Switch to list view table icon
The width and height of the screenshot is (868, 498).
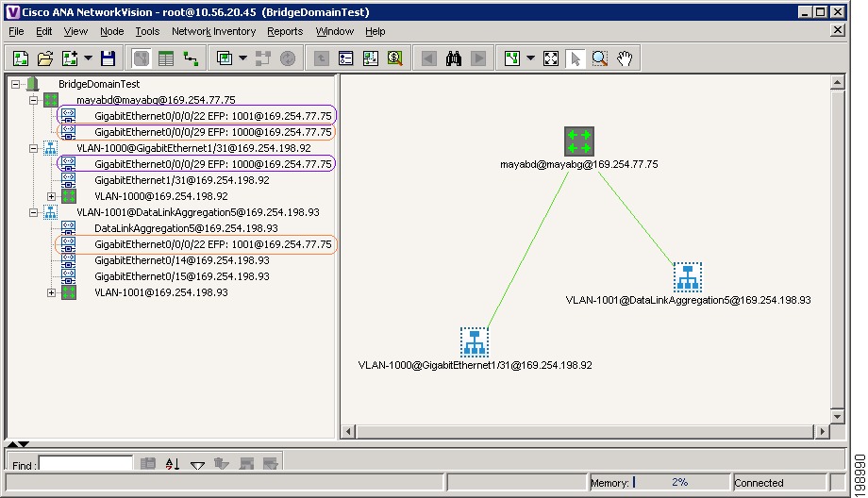(x=166, y=58)
